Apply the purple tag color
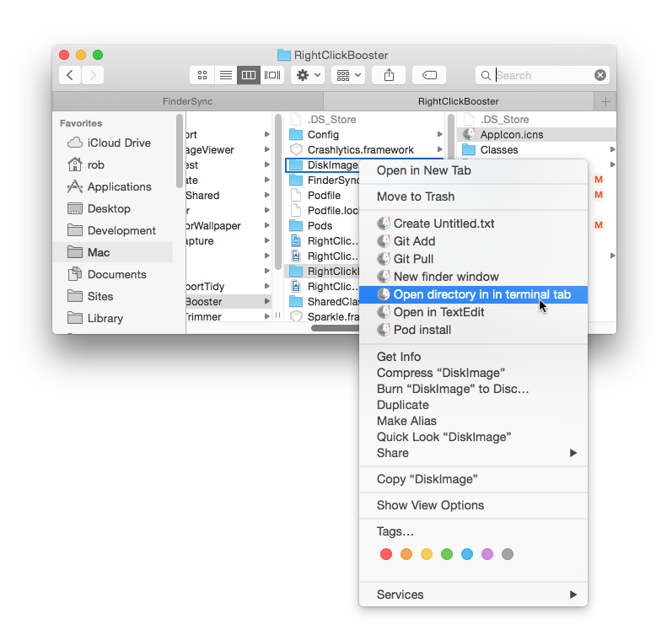The image size is (672, 641). click(x=487, y=554)
